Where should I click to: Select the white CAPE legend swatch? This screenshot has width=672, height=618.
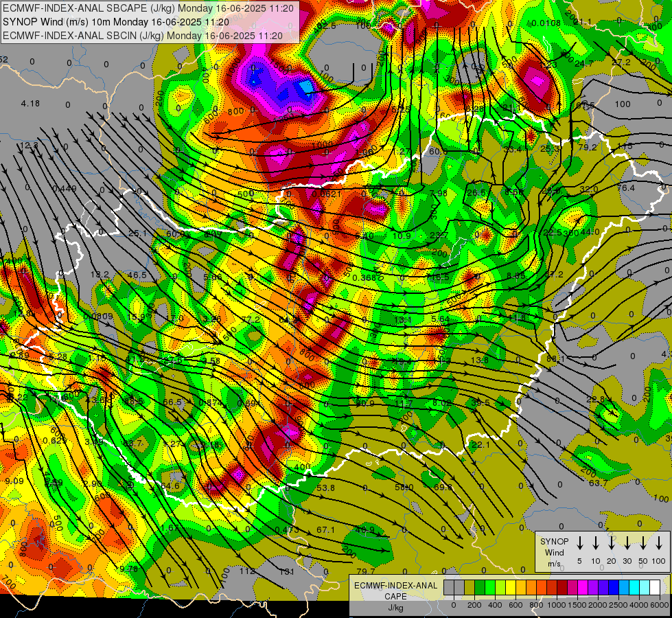[654, 588]
